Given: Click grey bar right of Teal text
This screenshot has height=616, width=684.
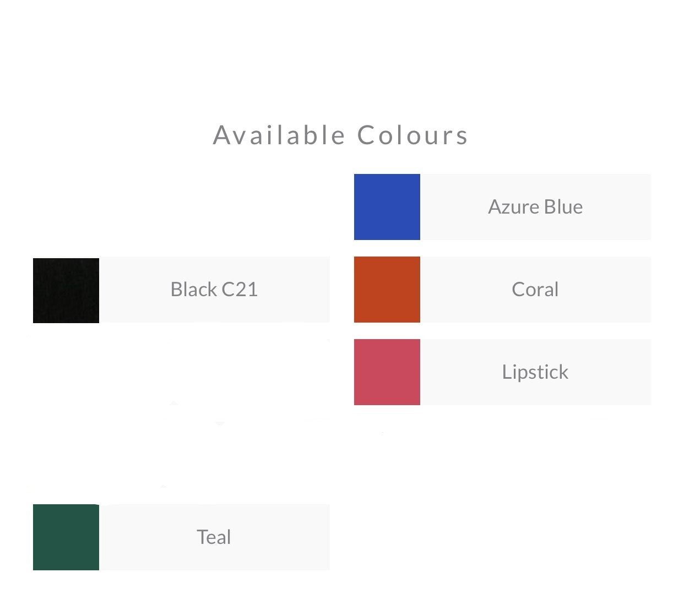Looking at the screenshot, I should pyautogui.click(x=280, y=537).
